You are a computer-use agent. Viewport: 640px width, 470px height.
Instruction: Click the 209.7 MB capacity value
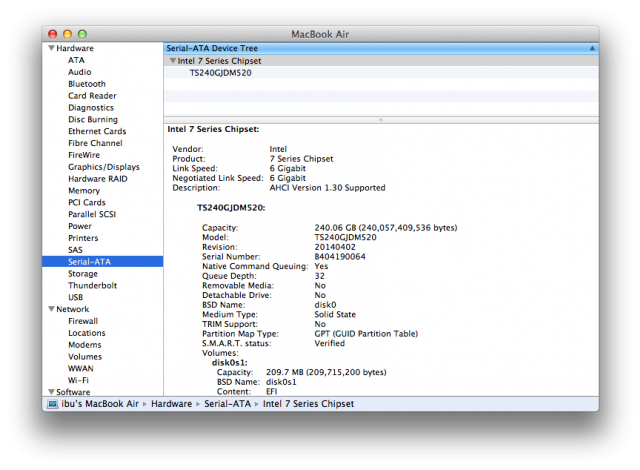326,372
